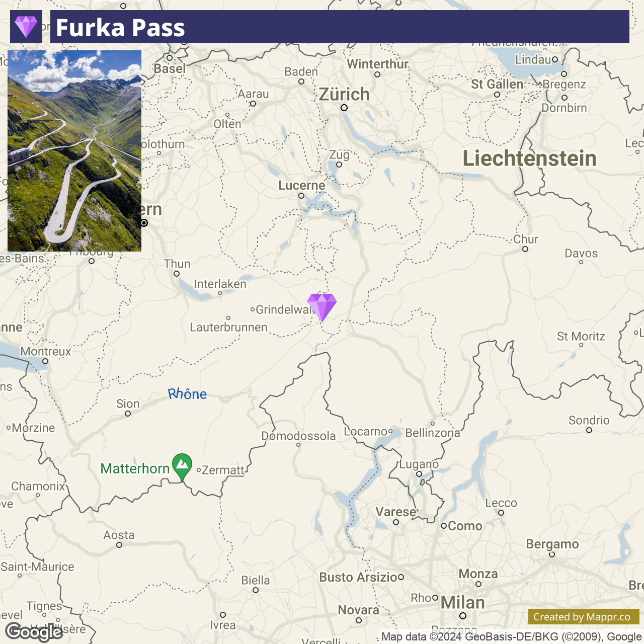Select the Zermatt town label
This screenshot has width=644, height=644.
223,470
